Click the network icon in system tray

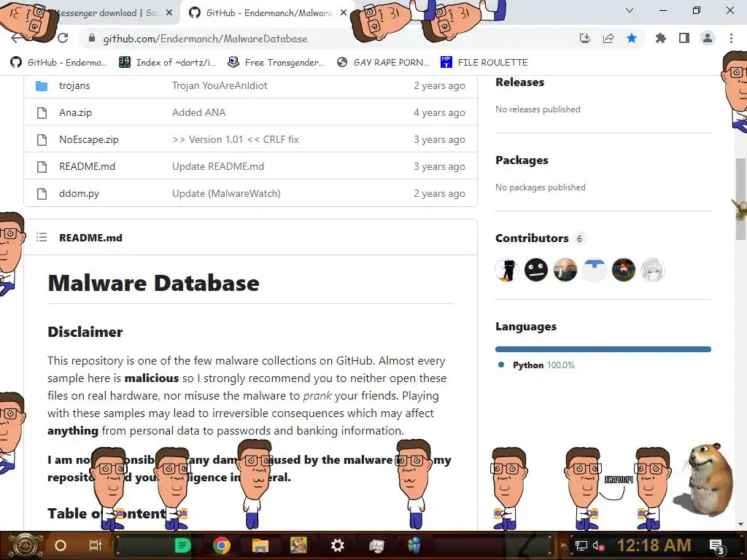click(581, 545)
